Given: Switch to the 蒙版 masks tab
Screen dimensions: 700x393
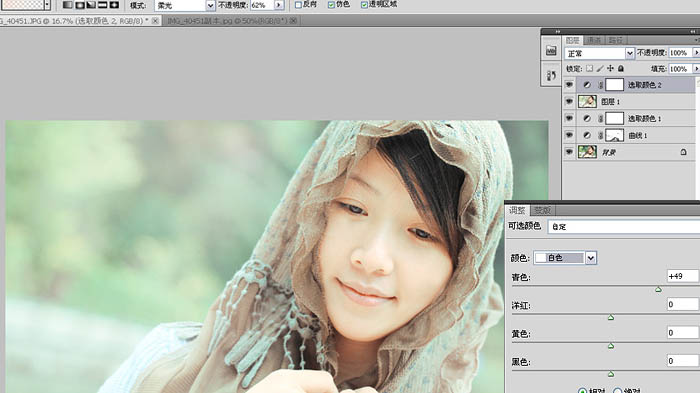Looking at the screenshot, I should pos(542,210).
